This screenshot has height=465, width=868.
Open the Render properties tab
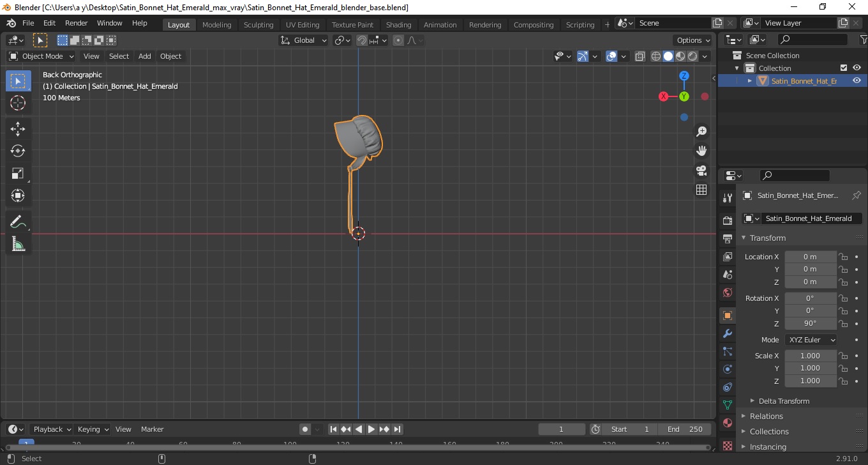point(727,220)
